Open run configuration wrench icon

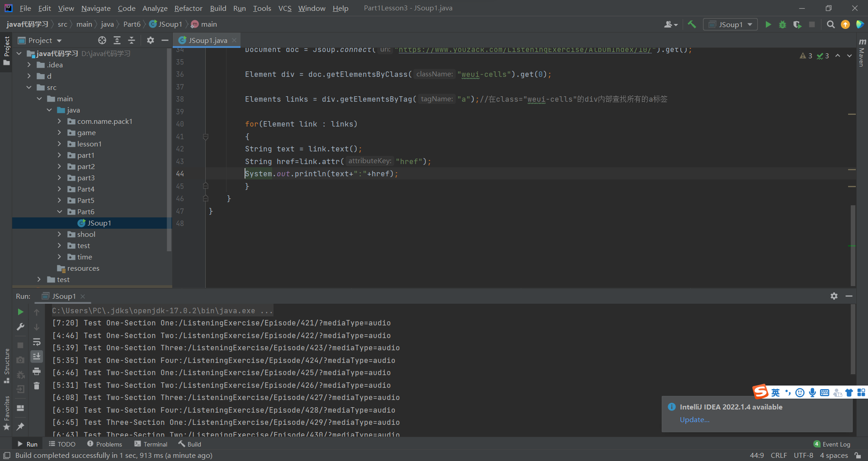point(20,327)
